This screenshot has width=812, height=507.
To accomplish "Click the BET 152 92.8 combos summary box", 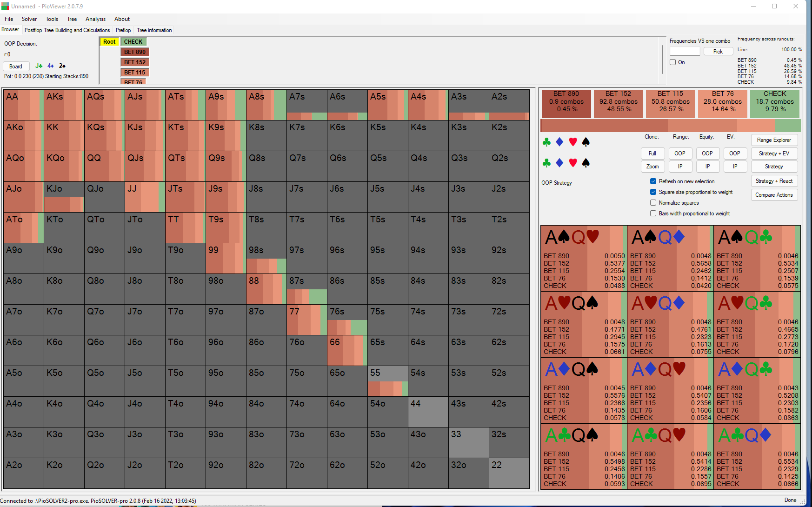I will 619,104.
